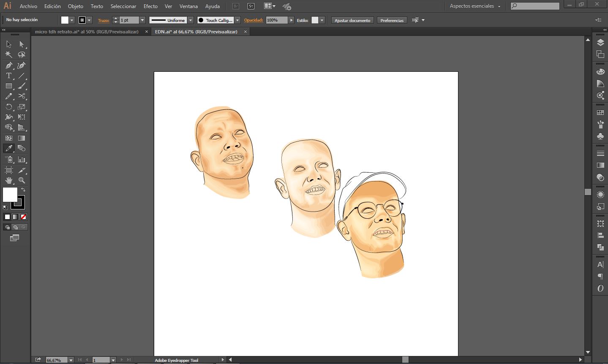Open the Estilo graphic style dropdown

coord(322,20)
